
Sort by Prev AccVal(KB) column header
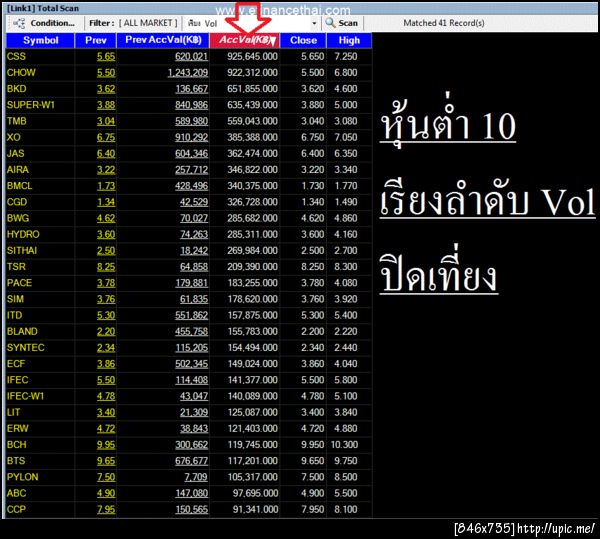tap(163, 41)
